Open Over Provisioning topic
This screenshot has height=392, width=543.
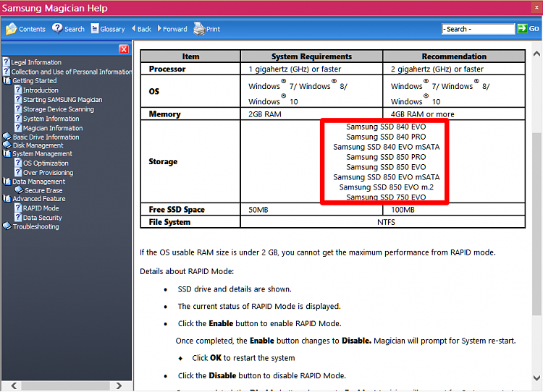click(x=48, y=173)
